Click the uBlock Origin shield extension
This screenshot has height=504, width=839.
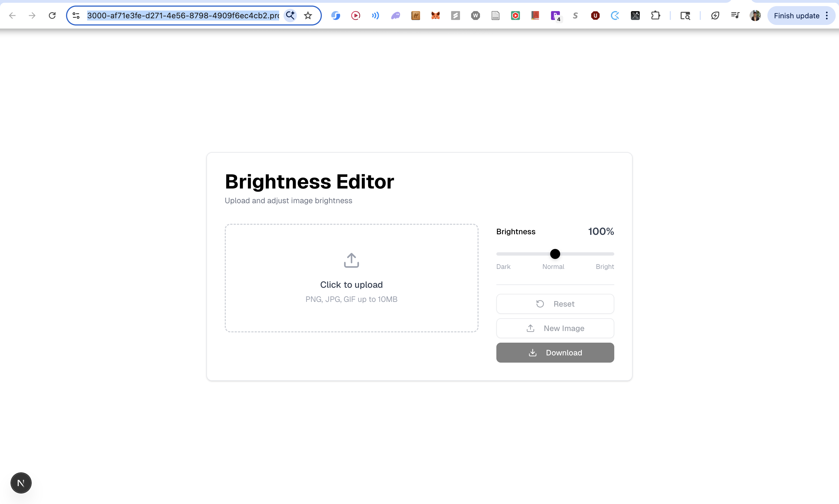click(x=595, y=16)
